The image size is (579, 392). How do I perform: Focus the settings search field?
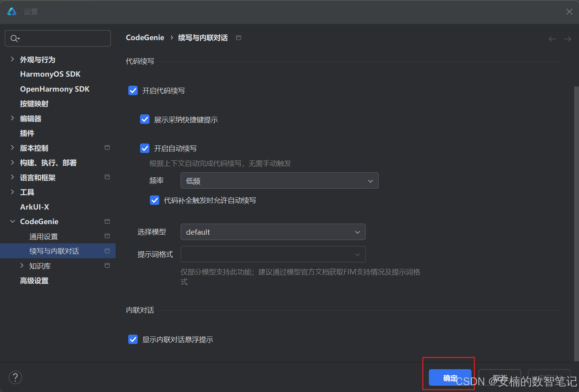[58, 38]
